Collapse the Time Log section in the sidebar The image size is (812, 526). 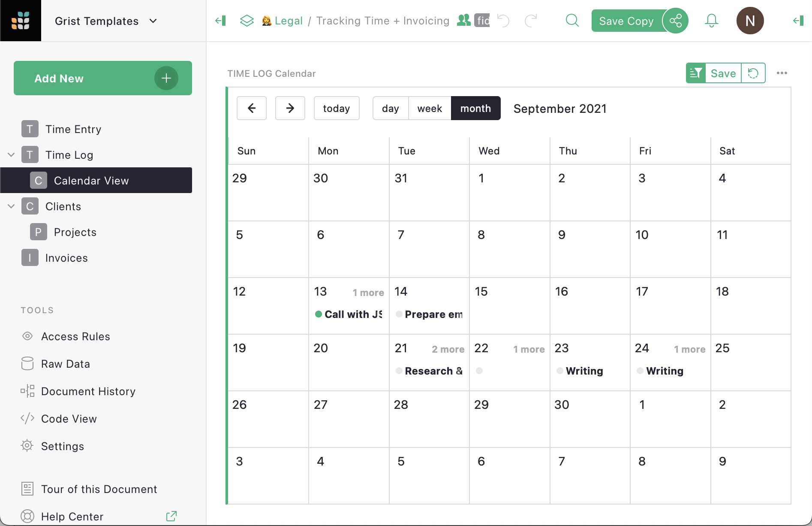pyautogui.click(x=11, y=154)
